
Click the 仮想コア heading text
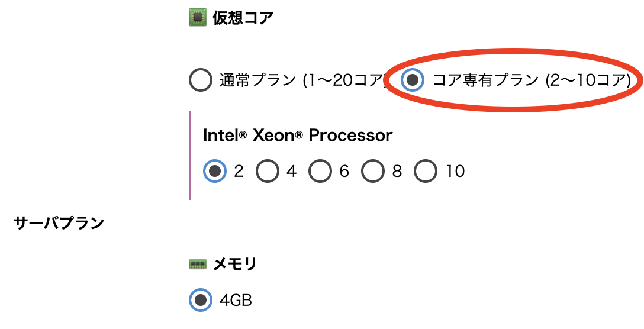[x=243, y=18]
